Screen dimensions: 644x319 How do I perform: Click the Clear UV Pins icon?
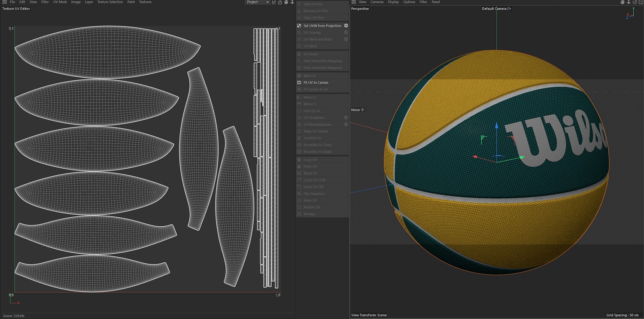(x=299, y=18)
